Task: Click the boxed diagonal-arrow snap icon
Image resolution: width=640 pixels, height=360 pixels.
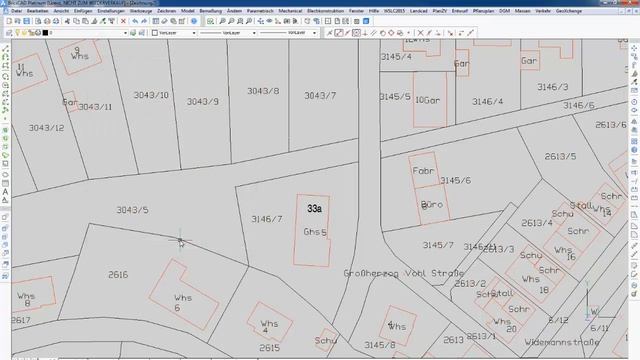Action: point(338,33)
